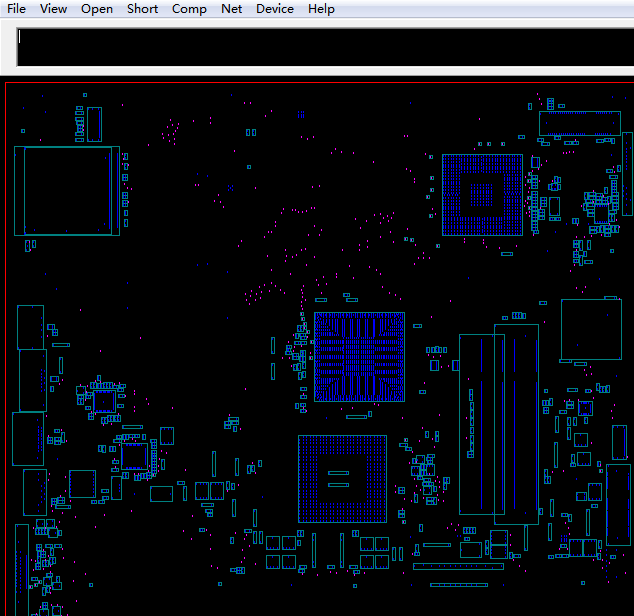Open the File menu
The height and width of the screenshot is (616, 634).
[x=16, y=8]
